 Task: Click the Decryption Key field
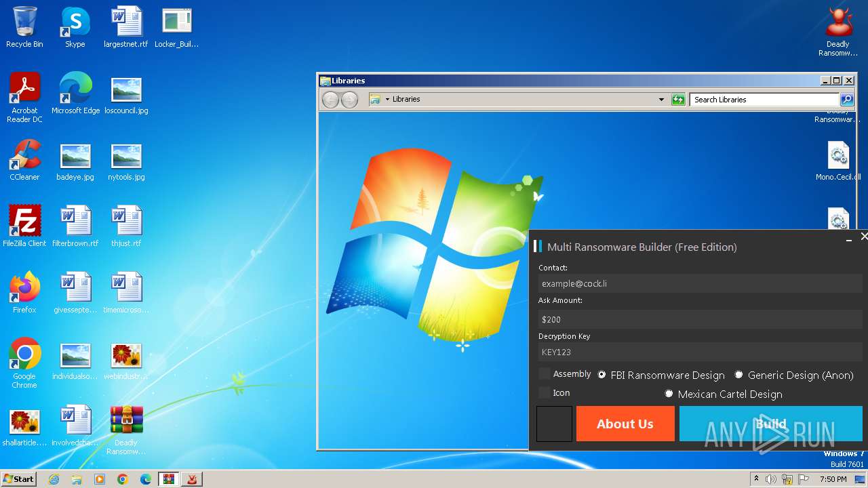click(x=701, y=352)
